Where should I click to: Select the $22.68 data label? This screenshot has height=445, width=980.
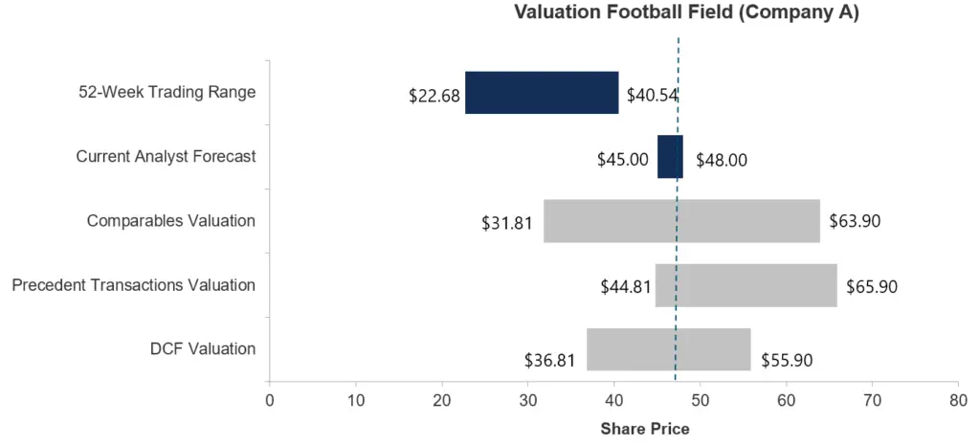click(x=434, y=96)
